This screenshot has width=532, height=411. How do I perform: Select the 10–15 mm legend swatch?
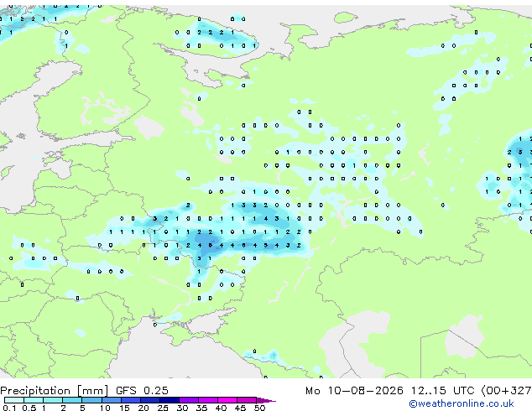click(x=111, y=400)
